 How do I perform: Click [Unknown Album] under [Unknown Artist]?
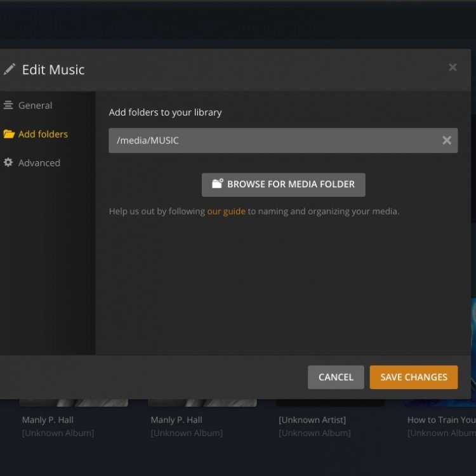click(315, 433)
